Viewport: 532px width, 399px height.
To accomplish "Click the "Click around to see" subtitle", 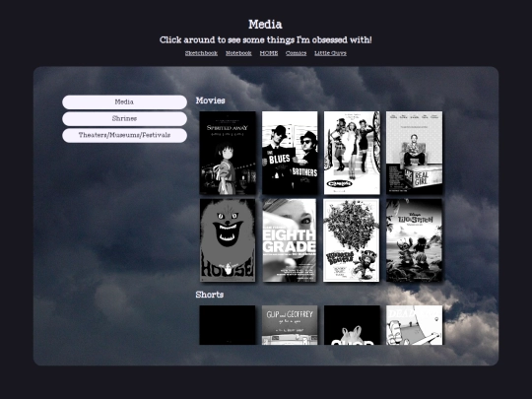I will (266, 40).
